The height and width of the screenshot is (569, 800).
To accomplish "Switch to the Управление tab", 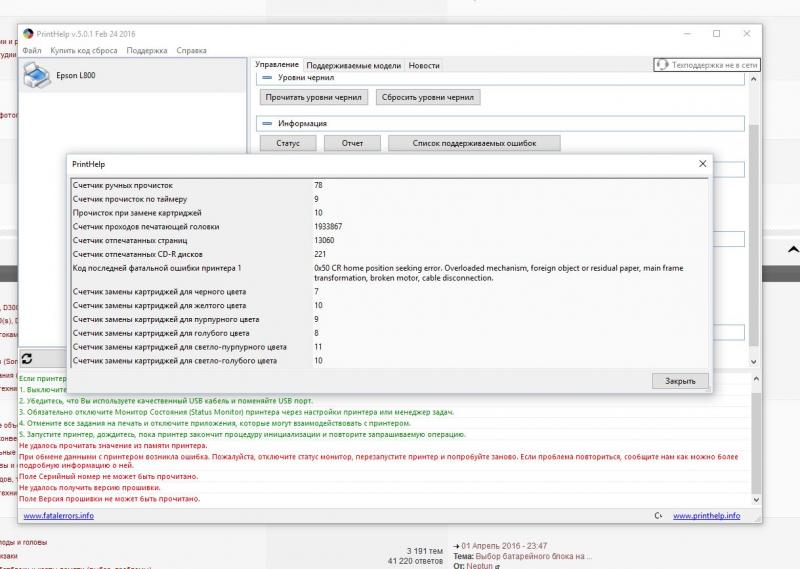I will pos(277,65).
